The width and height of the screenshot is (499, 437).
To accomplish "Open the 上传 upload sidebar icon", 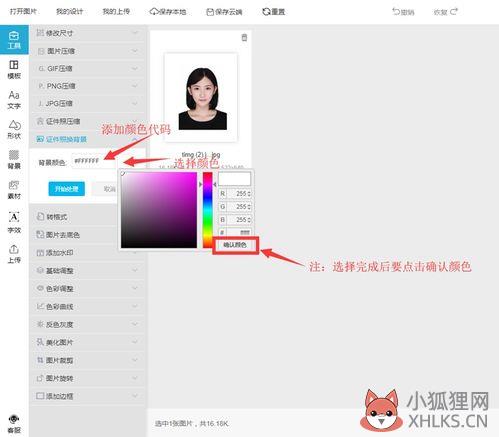I will click(14, 254).
